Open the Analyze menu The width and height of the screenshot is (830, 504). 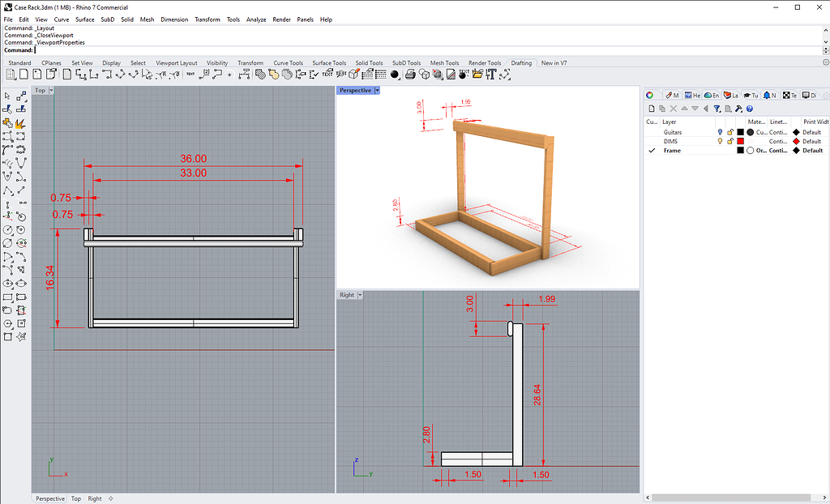click(x=255, y=19)
